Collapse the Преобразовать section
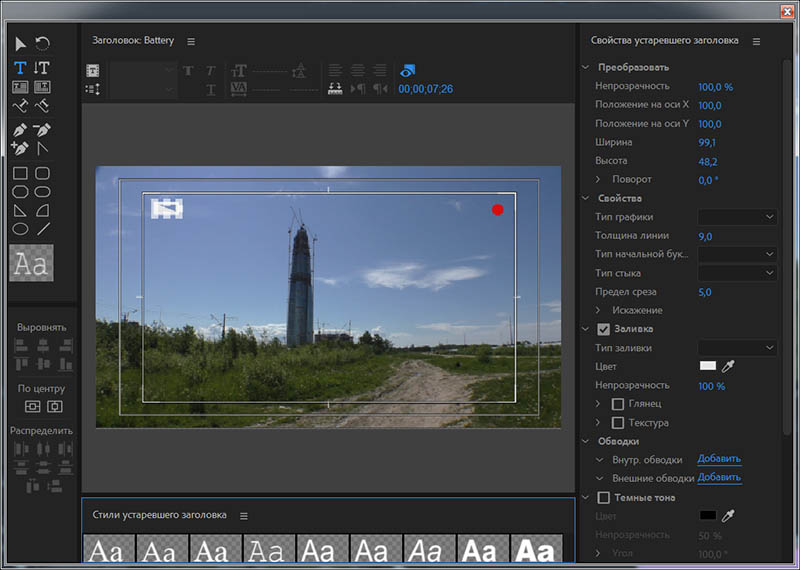Screen dimensions: 800x570 pyautogui.click(x=586, y=67)
